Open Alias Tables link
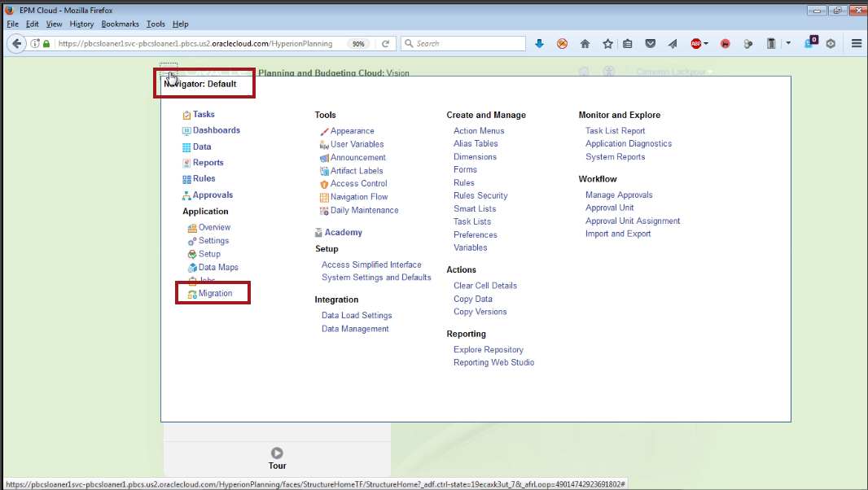Viewport: 868px width, 490px height. [x=476, y=144]
